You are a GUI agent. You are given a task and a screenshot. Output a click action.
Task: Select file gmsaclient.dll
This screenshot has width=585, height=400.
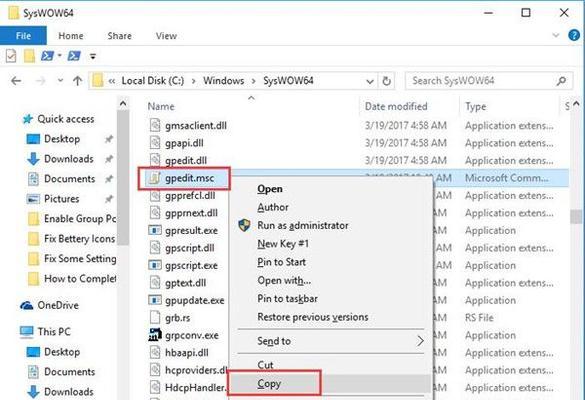(x=196, y=126)
